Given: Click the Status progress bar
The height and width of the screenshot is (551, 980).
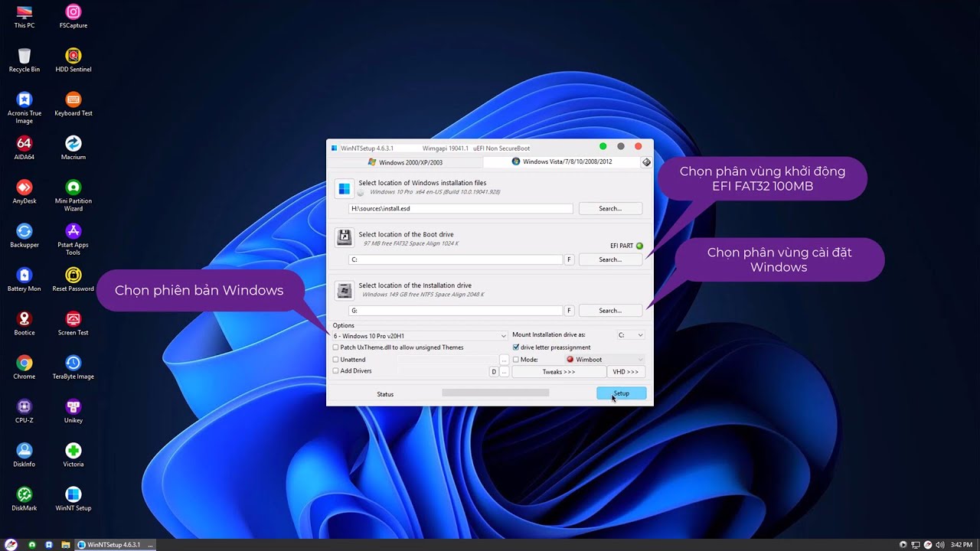Looking at the screenshot, I should pyautogui.click(x=495, y=393).
